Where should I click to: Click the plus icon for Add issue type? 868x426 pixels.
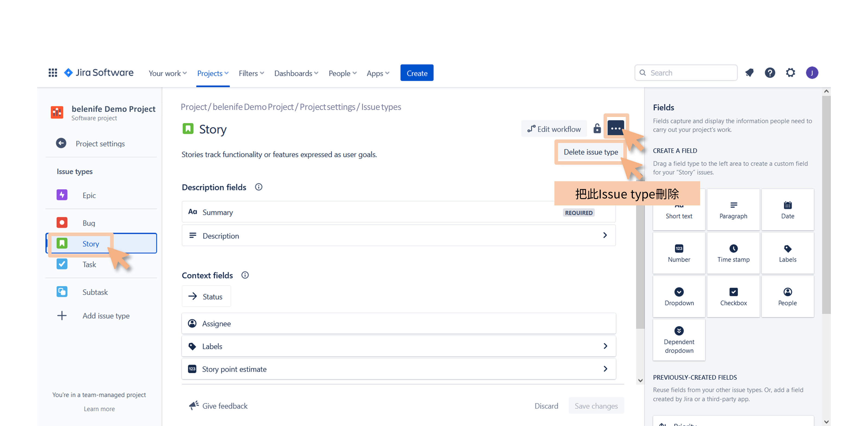point(62,316)
